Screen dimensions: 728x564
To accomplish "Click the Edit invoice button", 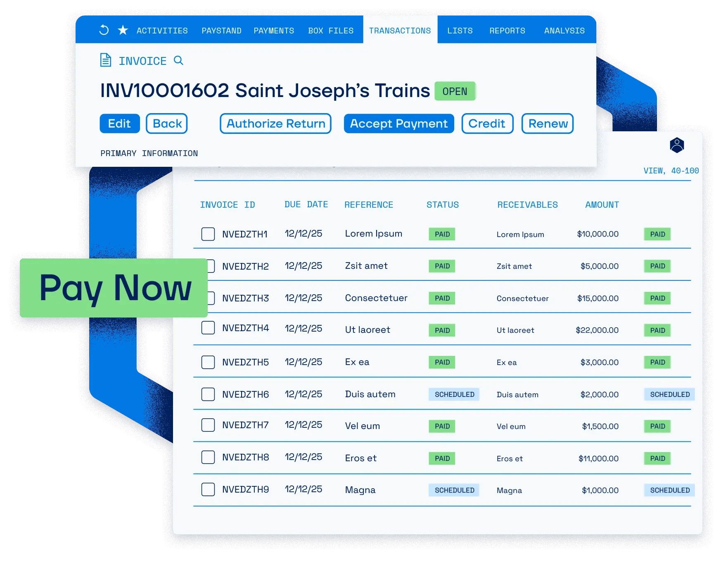I will tap(119, 123).
